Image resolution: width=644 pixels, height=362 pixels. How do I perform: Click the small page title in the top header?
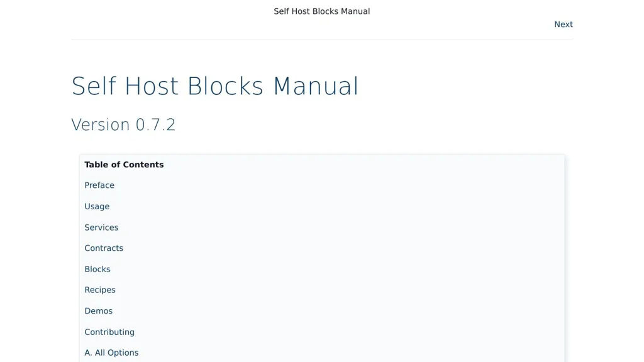pos(321,11)
